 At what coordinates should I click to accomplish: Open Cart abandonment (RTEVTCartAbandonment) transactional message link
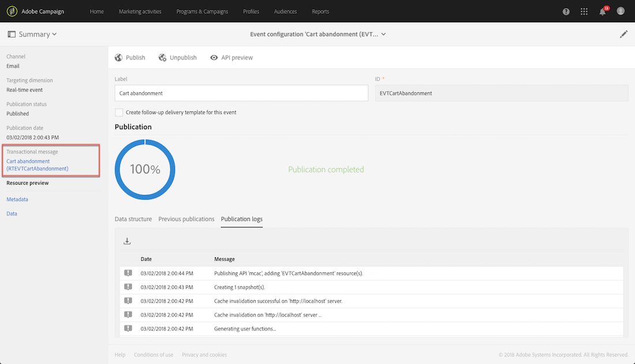click(38, 165)
